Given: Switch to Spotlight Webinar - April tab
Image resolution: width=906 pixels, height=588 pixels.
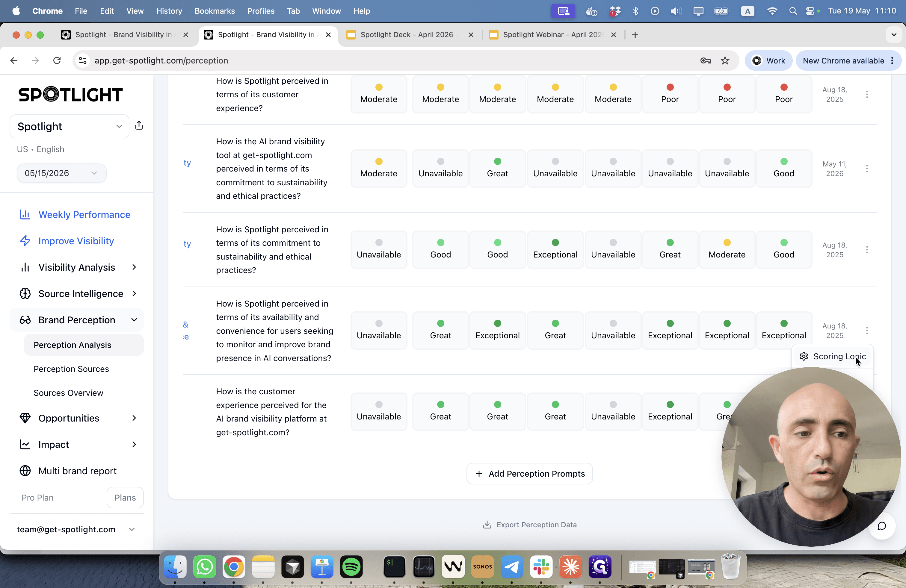Looking at the screenshot, I should (553, 35).
